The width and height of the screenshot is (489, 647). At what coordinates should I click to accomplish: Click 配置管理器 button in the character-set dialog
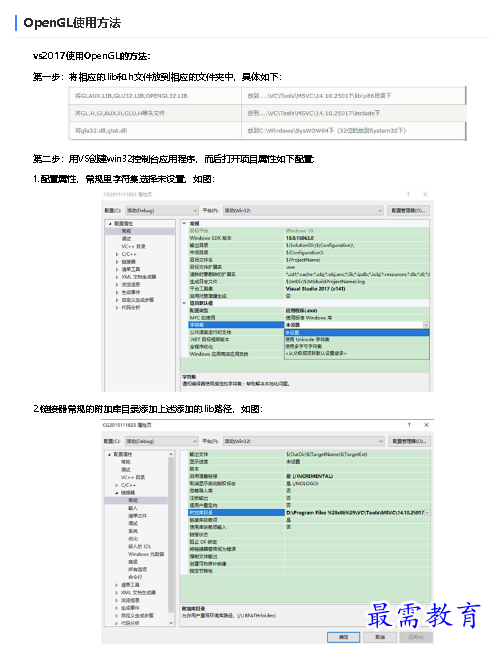408,210
